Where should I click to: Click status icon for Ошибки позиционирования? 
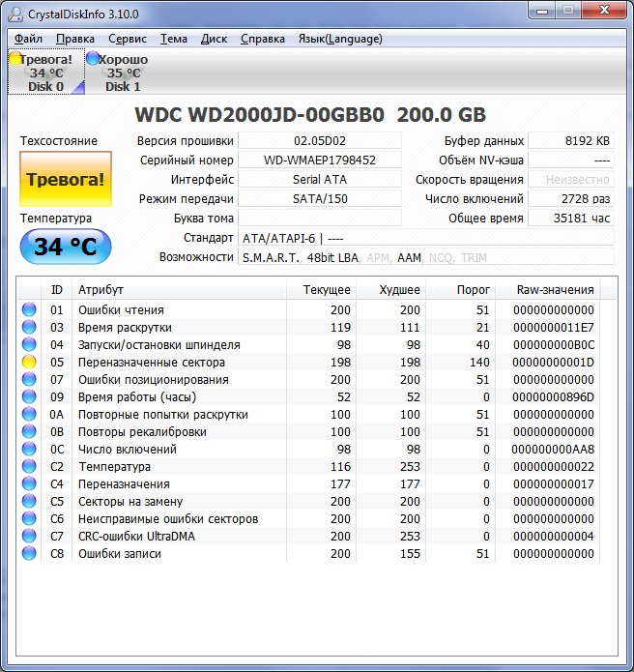point(29,379)
